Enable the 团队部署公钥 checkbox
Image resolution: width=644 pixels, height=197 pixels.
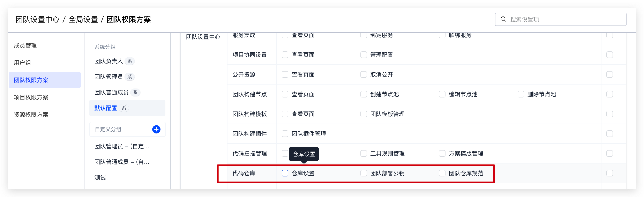(364, 173)
